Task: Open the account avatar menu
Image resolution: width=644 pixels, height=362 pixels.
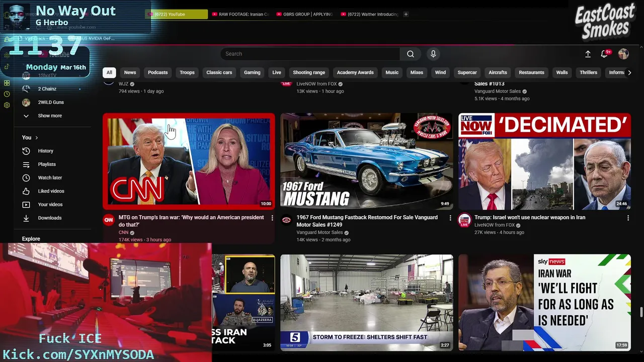Action: click(x=623, y=54)
